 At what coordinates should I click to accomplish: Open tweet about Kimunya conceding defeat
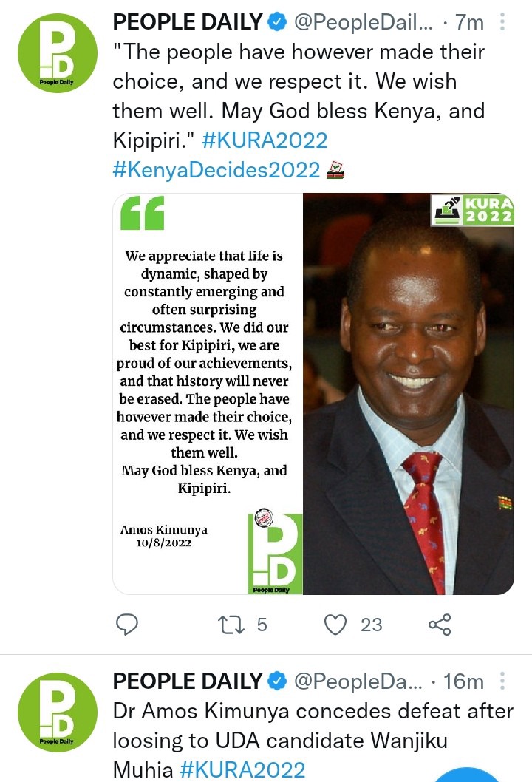click(x=313, y=740)
